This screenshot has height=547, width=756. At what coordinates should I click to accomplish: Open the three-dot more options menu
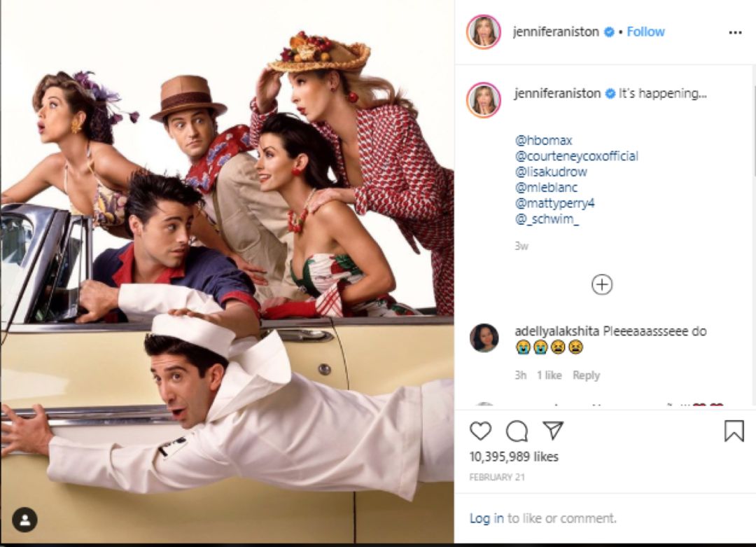pos(735,32)
